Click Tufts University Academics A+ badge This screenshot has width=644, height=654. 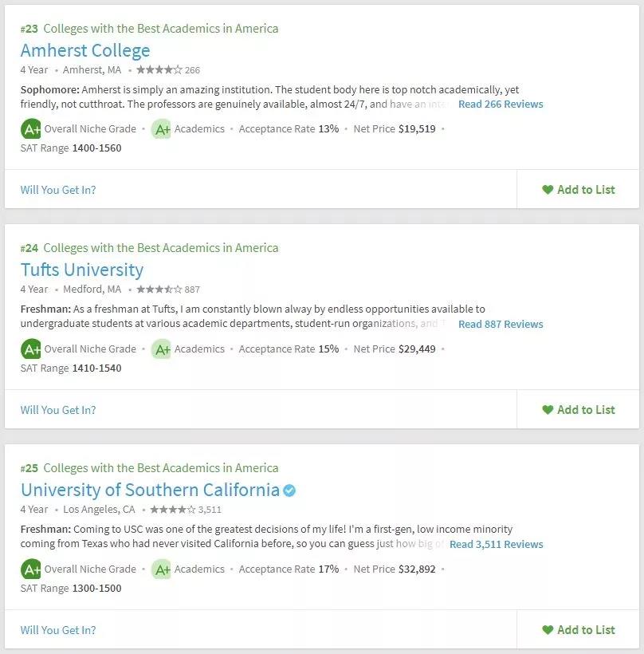pyautogui.click(x=161, y=349)
